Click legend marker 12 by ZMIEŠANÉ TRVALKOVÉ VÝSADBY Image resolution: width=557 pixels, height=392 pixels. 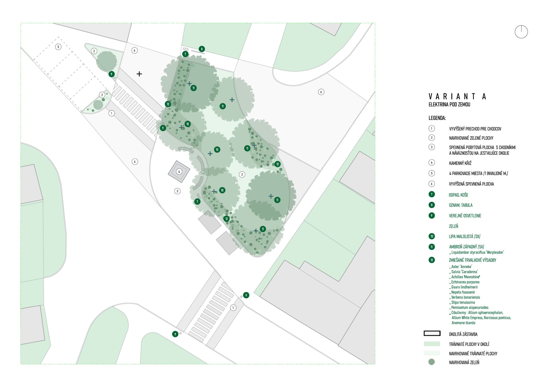[432, 260]
